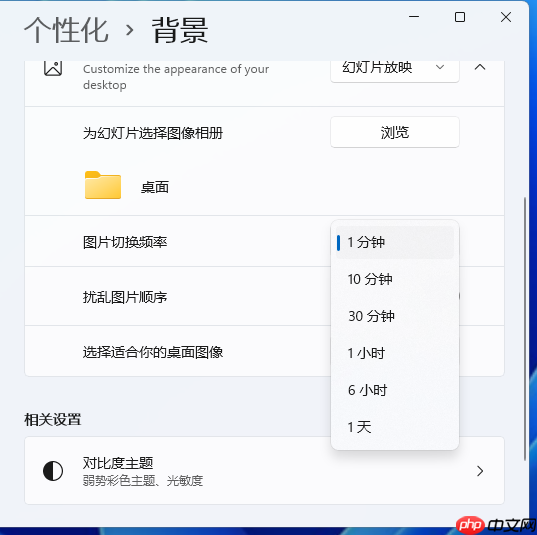
Task: Click the 桌面 folder name
Action: (155, 187)
